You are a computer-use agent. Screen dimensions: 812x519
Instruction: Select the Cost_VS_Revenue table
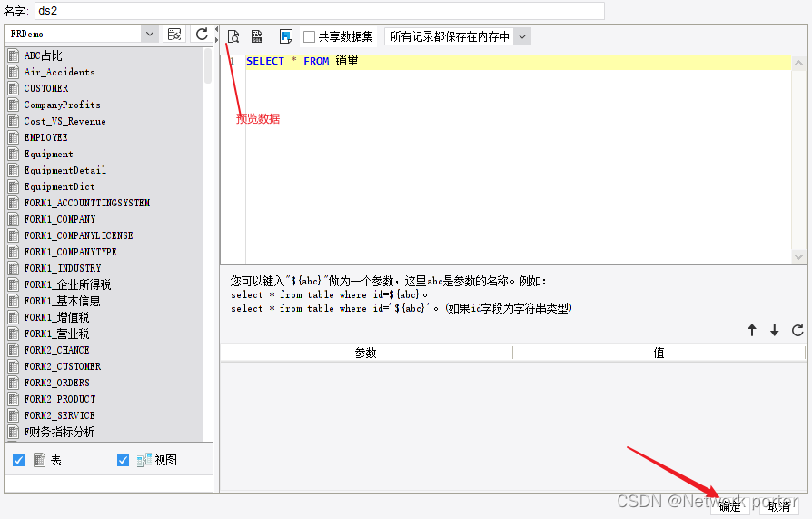click(64, 121)
